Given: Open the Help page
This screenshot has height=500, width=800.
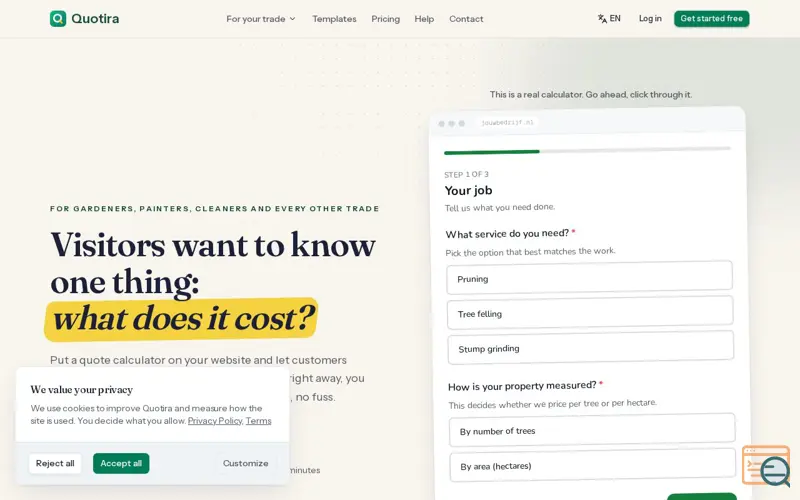Looking at the screenshot, I should click(424, 19).
